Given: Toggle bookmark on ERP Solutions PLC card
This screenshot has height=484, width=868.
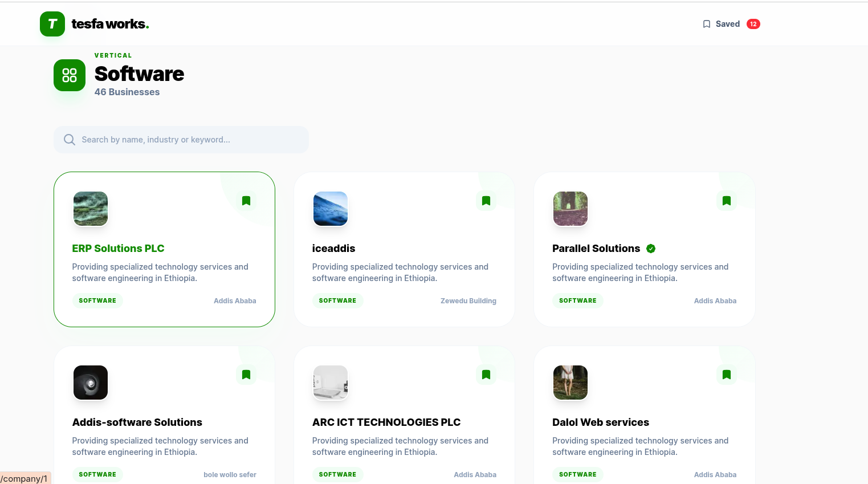Looking at the screenshot, I should [246, 201].
